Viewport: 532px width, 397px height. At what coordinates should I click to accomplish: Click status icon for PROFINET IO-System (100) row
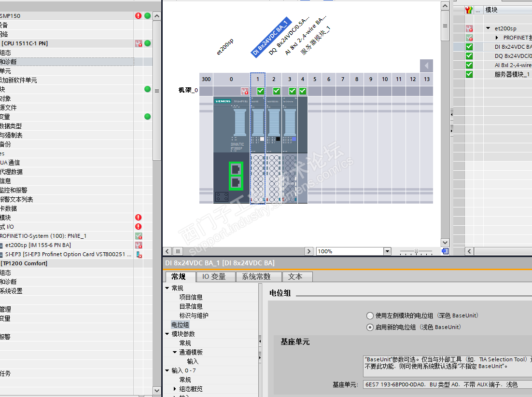pos(139,236)
